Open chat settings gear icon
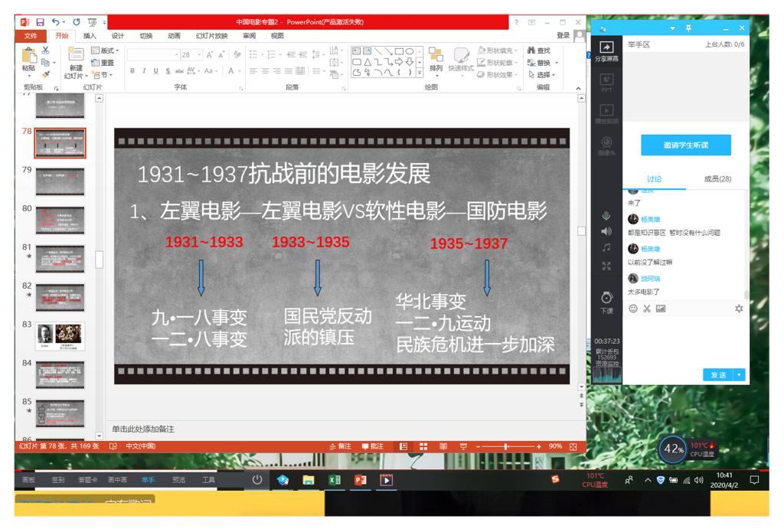This screenshot has width=784, height=532. [x=739, y=308]
